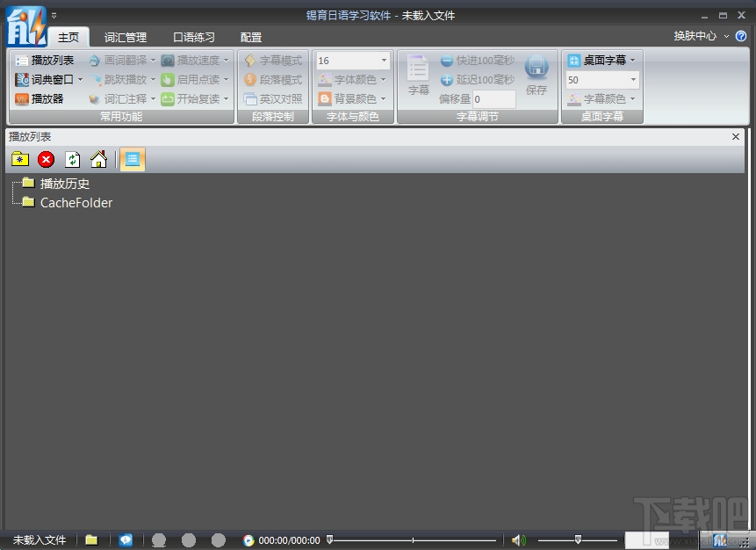Expand the 词汇注释 dropdown arrow
The image size is (756, 550).
tap(153, 99)
